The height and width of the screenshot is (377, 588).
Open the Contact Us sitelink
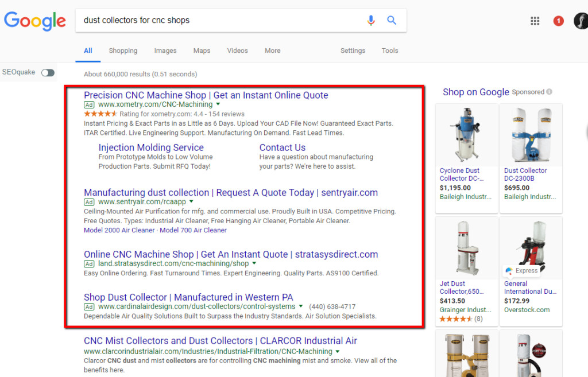[x=283, y=147]
